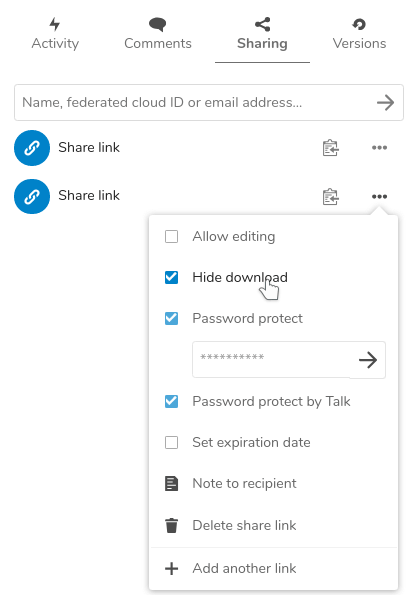Viewport: 420px width, 595px height.
Task: Open the first share link's three-dot menu
Action: [x=379, y=148]
